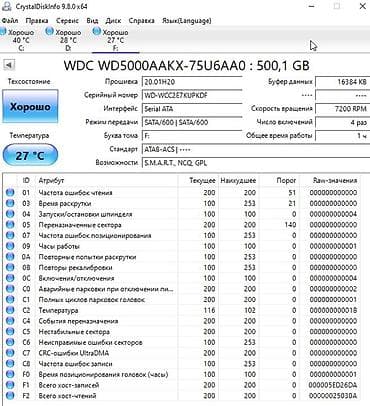Open the Файл menu
The width and height of the screenshot is (370, 406).
click(10, 21)
